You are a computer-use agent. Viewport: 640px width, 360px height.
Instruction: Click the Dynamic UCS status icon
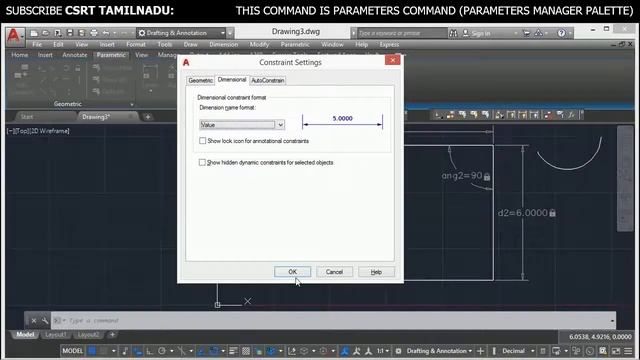291,351
